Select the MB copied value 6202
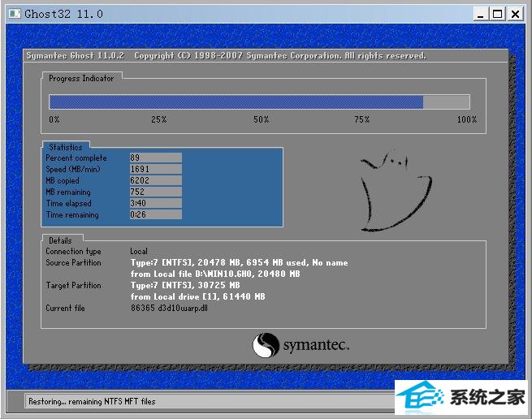 pos(156,180)
